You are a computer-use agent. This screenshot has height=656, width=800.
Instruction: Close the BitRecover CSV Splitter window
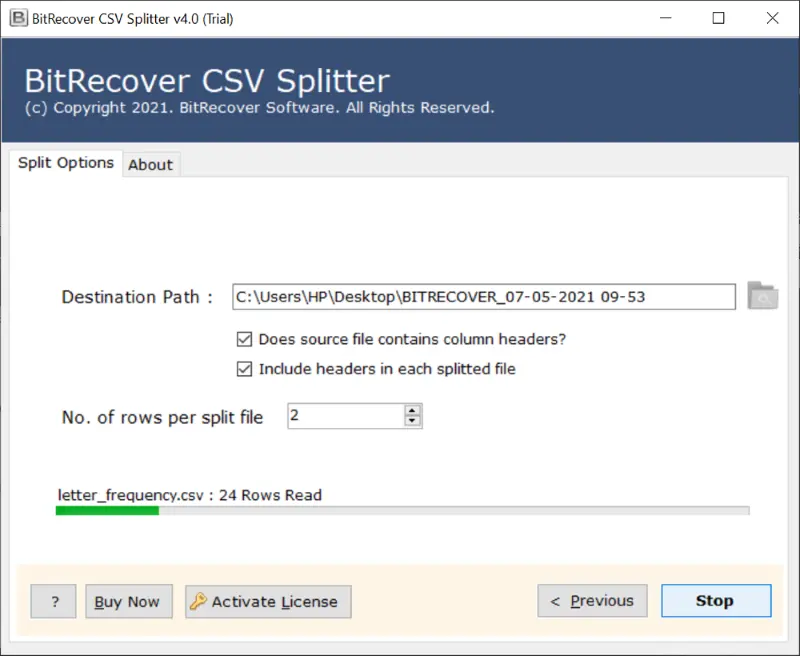(772, 18)
